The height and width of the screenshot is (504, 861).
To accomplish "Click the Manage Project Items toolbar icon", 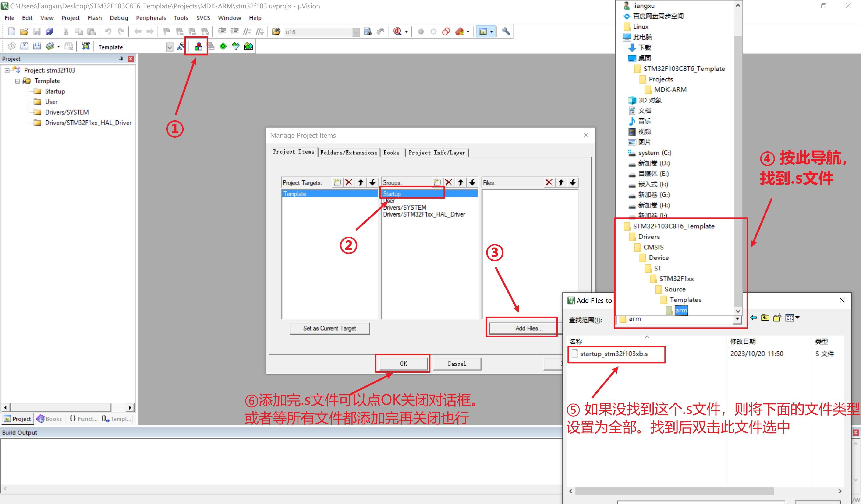I will (198, 46).
